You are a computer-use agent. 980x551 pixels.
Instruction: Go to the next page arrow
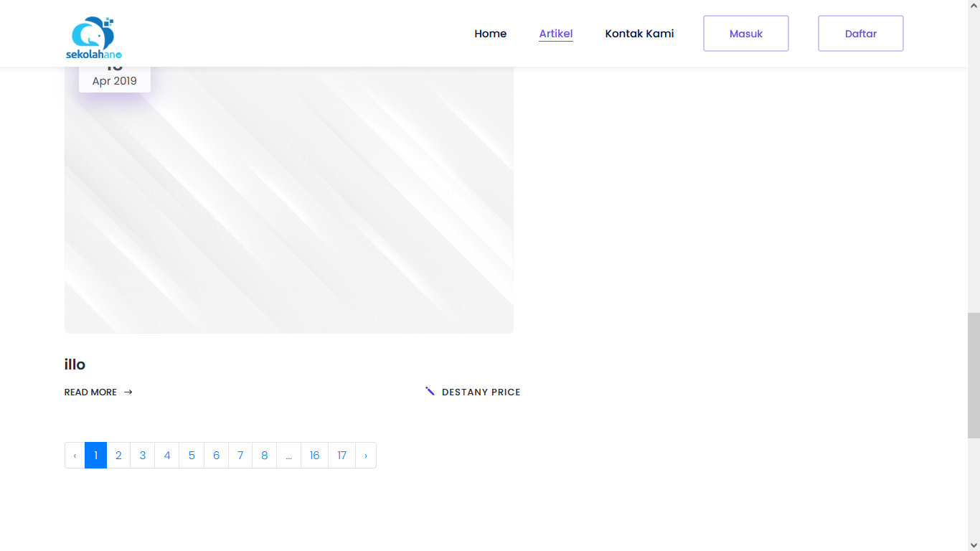[366, 456]
